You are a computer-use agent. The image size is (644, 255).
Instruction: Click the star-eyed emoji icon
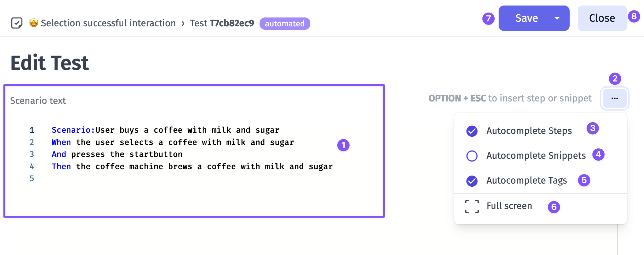coord(34,23)
